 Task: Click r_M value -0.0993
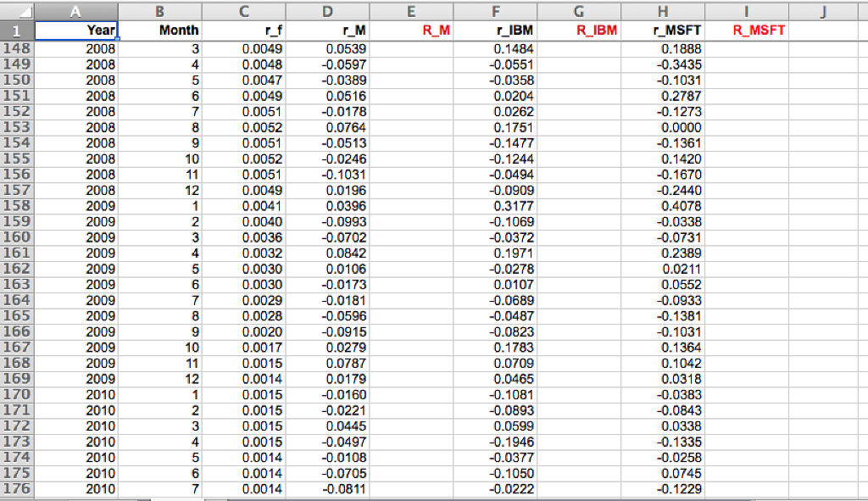pos(328,222)
